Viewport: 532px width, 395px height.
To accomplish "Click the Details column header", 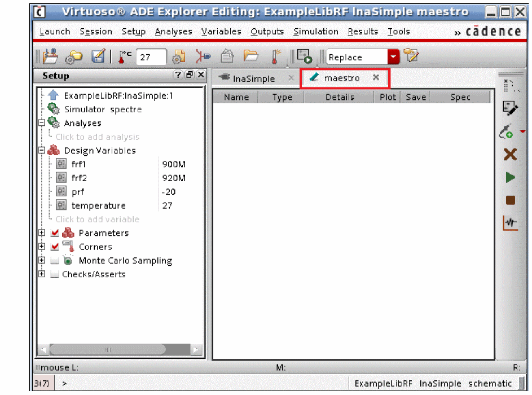I will [x=340, y=97].
